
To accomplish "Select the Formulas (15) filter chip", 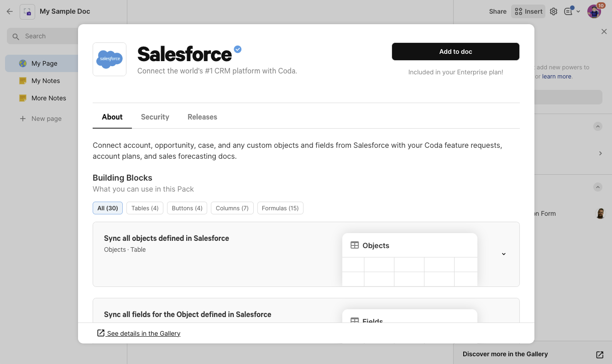I will [280, 208].
